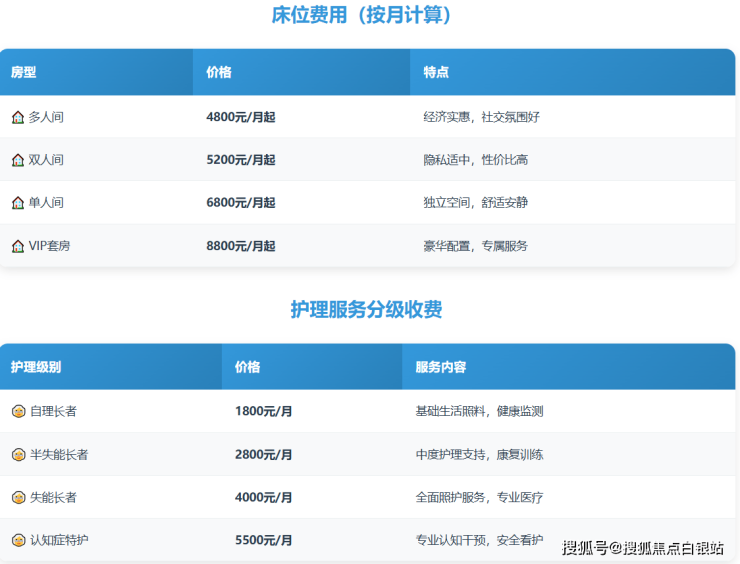Click the 护理服务分级收费 heading
This screenshot has height=564, width=740.
(x=366, y=309)
